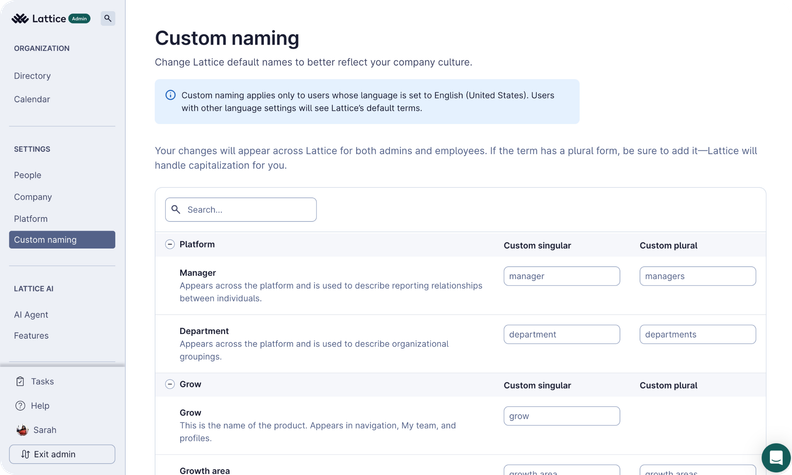Click the Department description text
The image size is (792, 475).
pyautogui.click(x=314, y=350)
